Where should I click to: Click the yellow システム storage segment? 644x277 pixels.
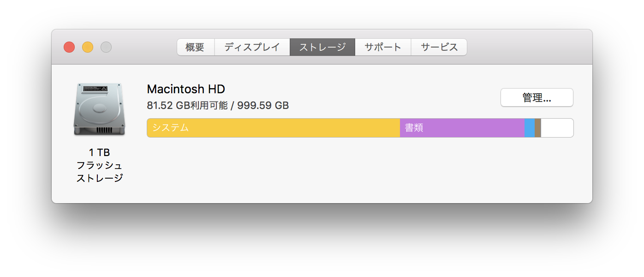(273, 128)
